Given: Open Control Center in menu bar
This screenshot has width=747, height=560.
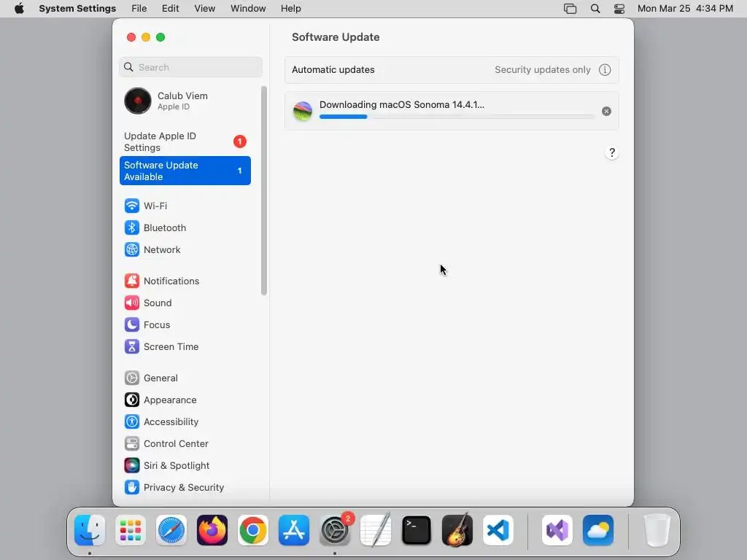Looking at the screenshot, I should pyautogui.click(x=619, y=9).
